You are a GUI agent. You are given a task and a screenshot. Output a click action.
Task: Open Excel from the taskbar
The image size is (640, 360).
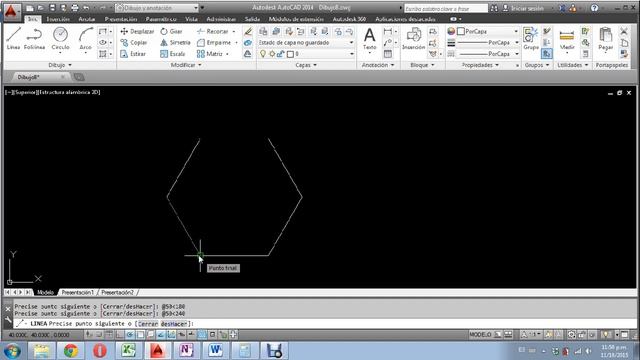[129, 351]
